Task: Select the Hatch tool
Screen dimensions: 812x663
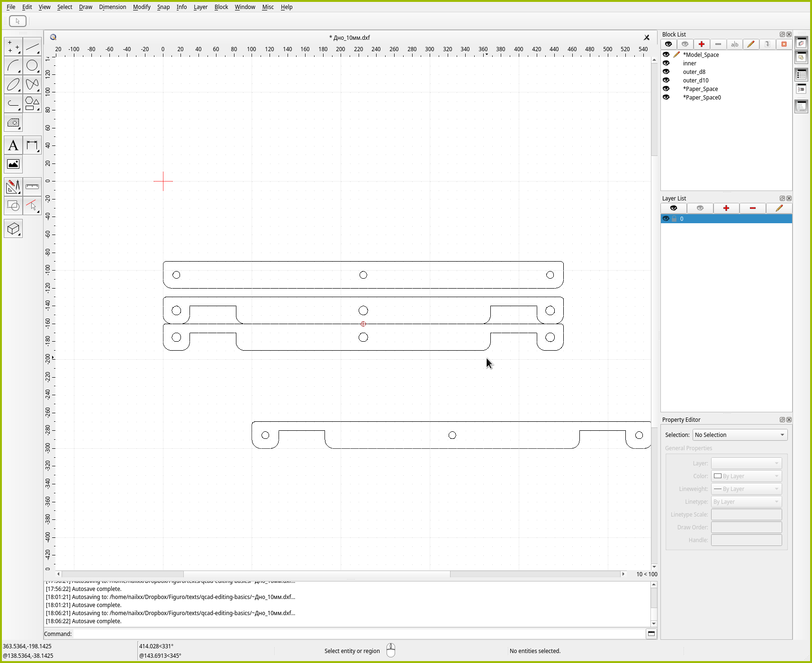Action: [13, 123]
